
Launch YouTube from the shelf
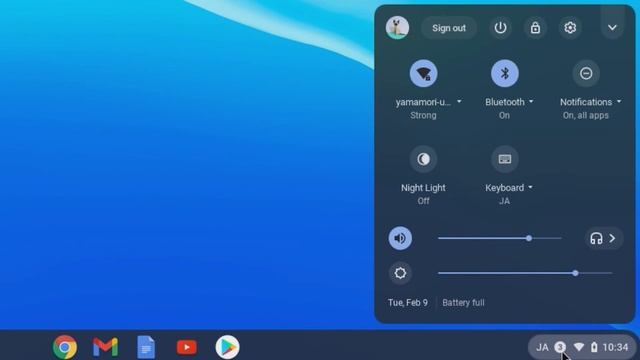coord(187,347)
